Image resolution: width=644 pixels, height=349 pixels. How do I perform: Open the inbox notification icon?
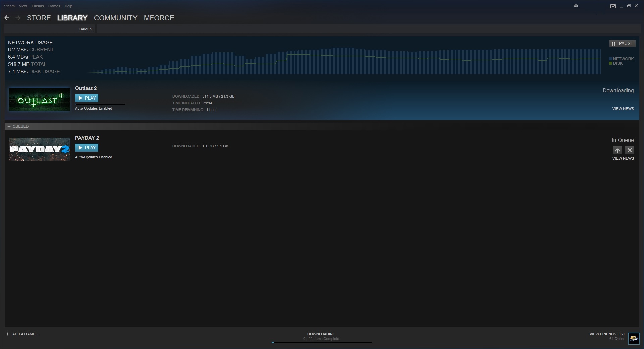click(x=576, y=6)
